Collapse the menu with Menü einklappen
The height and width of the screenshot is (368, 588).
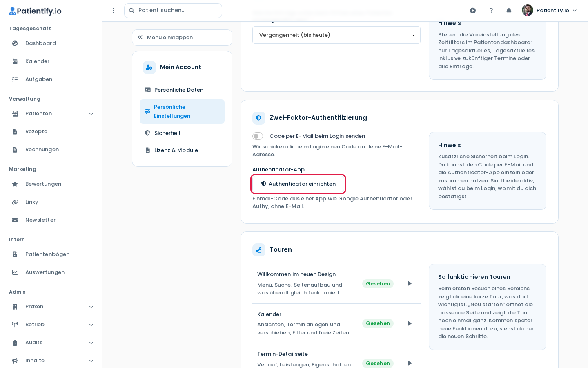pyautogui.click(x=182, y=38)
